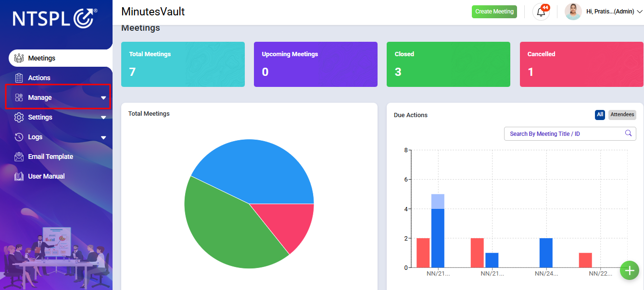Click the Closed meetings card
The height and width of the screenshot is (290, 644).
point(448,64)
